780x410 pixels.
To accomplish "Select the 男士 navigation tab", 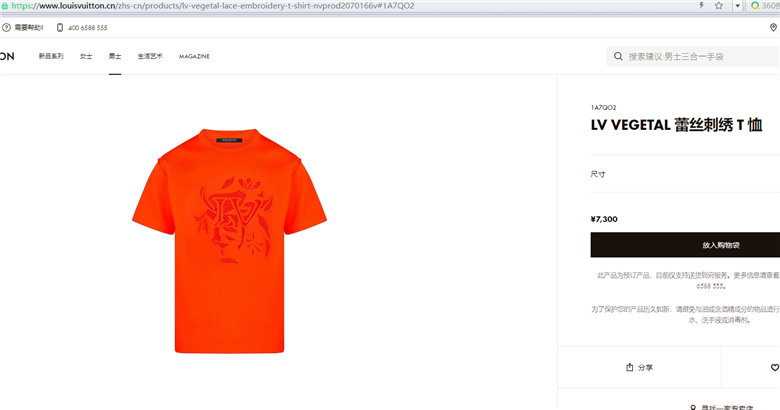I will (x=115, y=56).
